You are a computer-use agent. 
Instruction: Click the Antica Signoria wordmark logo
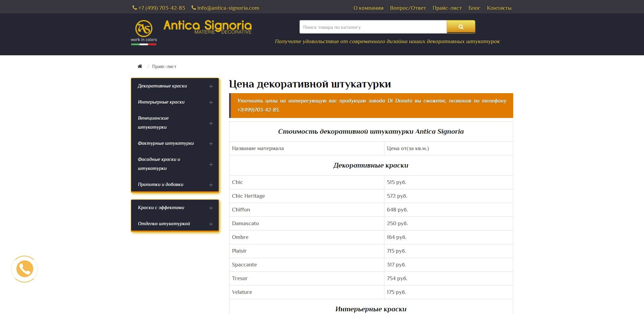[208, 27]
